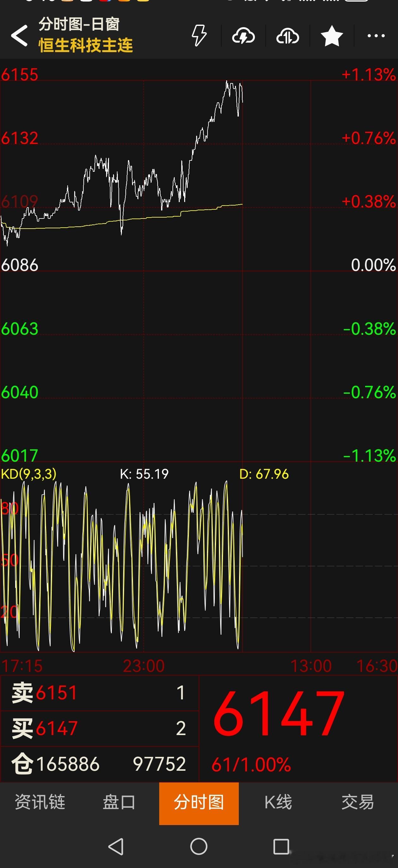Open the 交易 tab
Image resolution: width=398 pixels, height=868 pixels.
click(358, 802)
